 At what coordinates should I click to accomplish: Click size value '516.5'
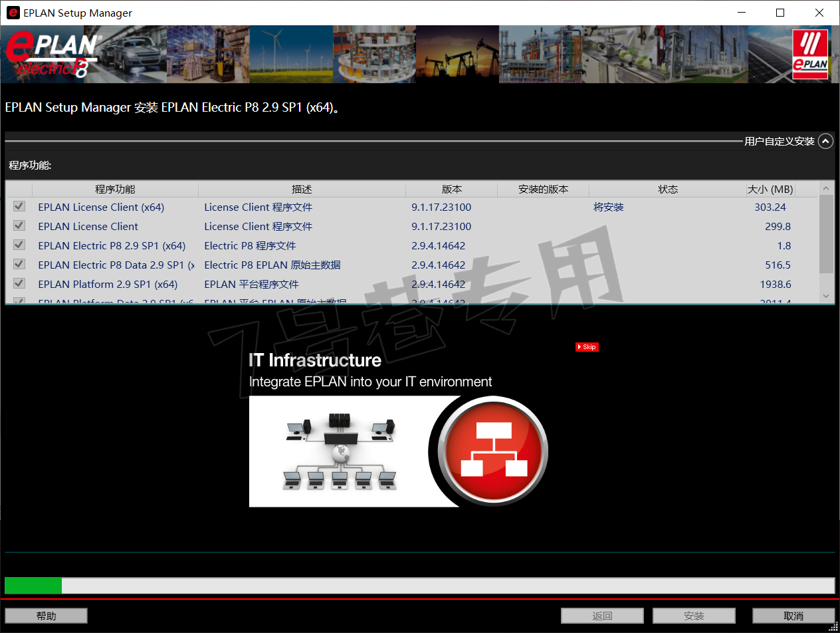point(778,265)
